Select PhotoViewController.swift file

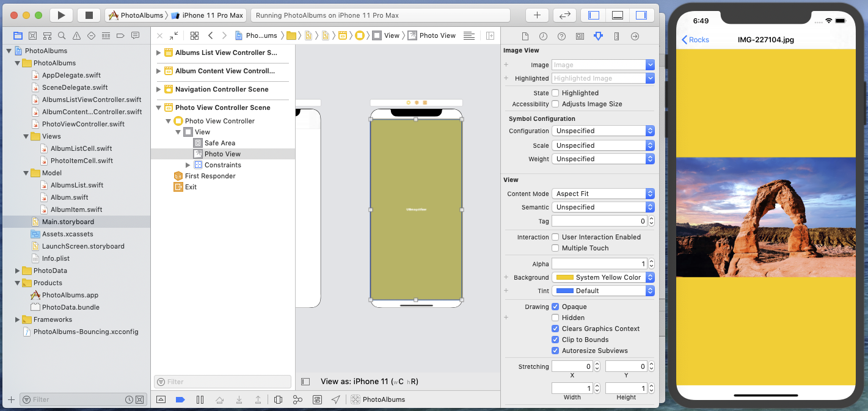tap(83, 124)
